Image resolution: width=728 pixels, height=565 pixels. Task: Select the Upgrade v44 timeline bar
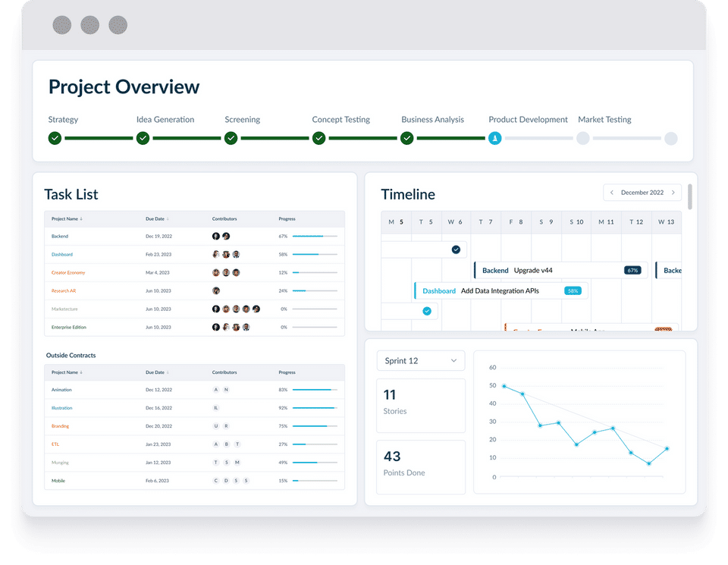click(560, 270)
